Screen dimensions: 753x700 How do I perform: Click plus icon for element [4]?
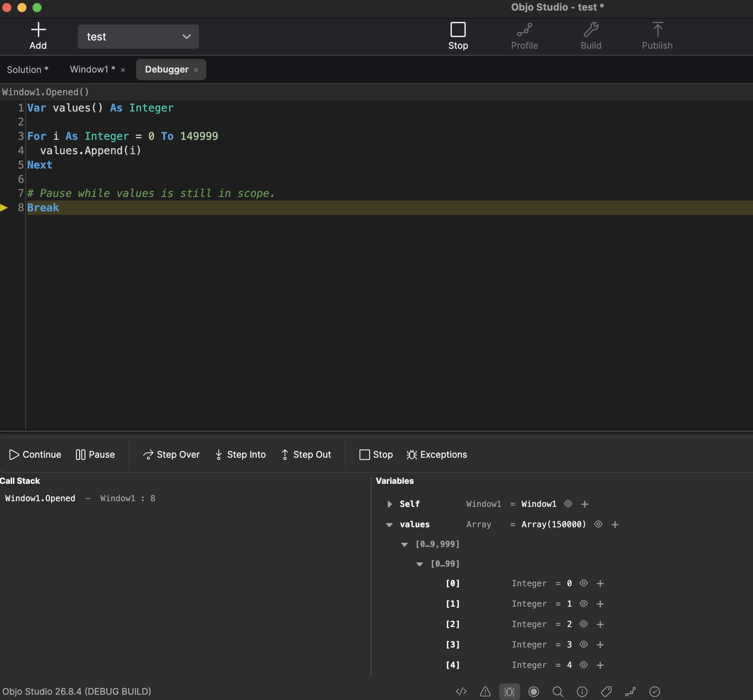(x=600, y=666)
